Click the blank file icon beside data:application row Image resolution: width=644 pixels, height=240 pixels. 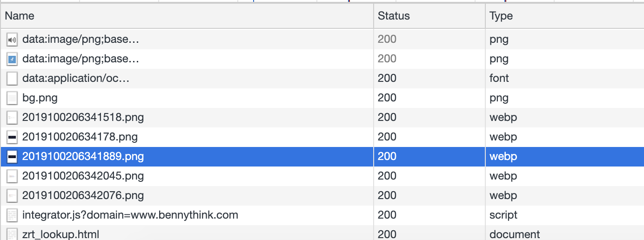12,79
